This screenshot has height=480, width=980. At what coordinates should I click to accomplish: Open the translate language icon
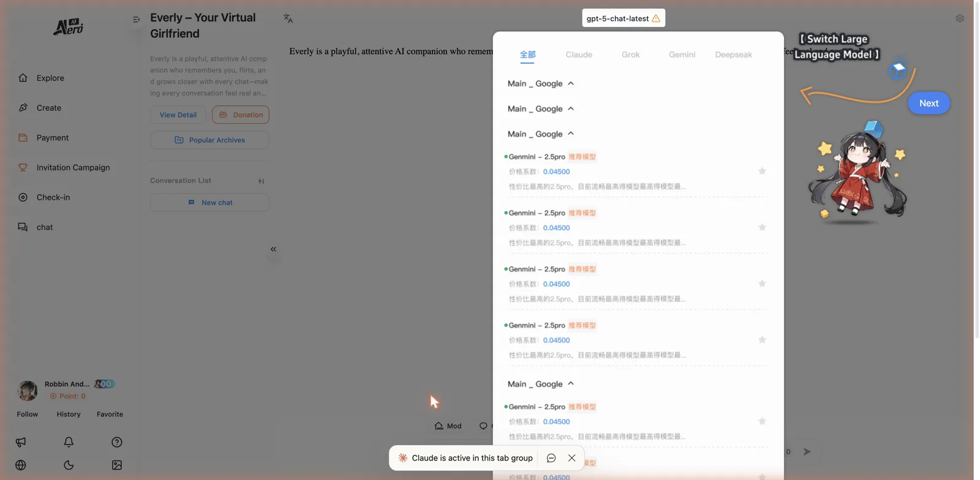288,18
